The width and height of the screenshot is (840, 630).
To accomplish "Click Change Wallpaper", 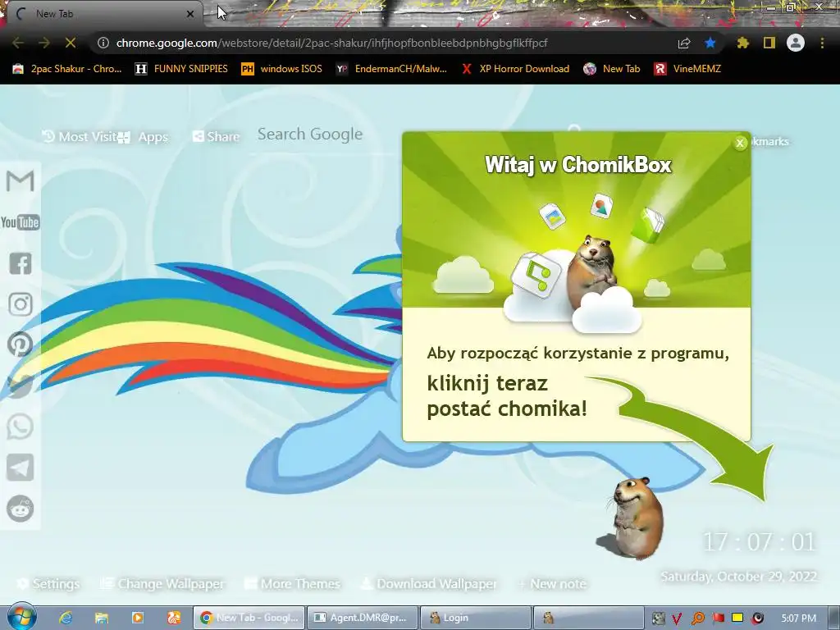I will click(163, 583).
